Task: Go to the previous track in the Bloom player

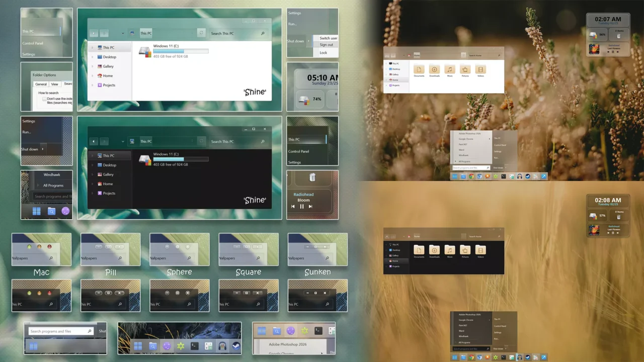Action: [293, 207]
